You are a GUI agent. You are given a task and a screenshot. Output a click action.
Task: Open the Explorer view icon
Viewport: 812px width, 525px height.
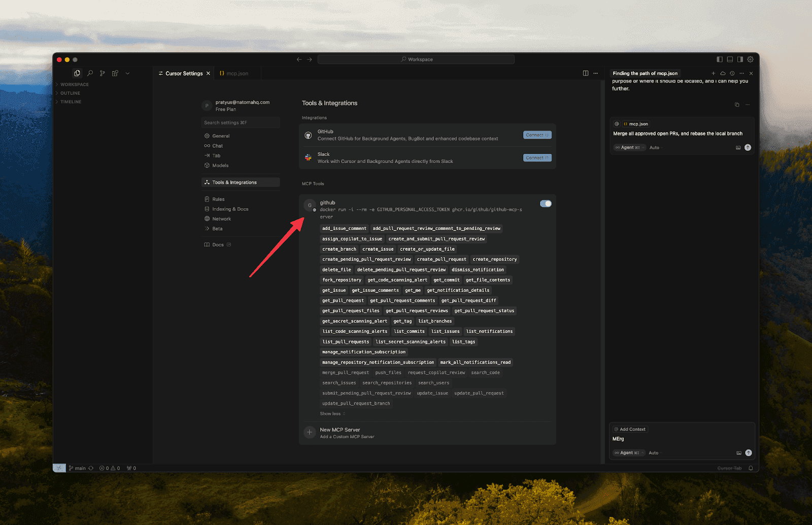point(77,73)
